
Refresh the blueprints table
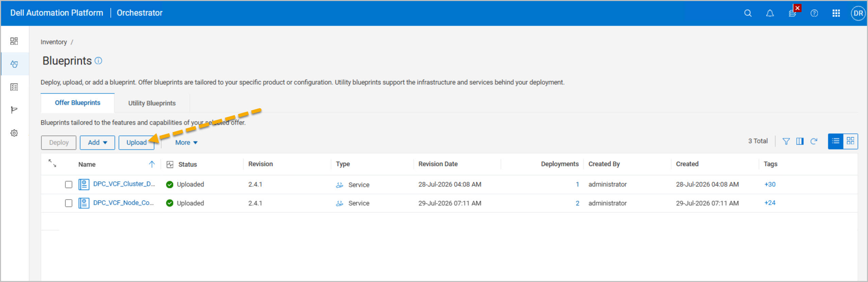pos(814,141)
